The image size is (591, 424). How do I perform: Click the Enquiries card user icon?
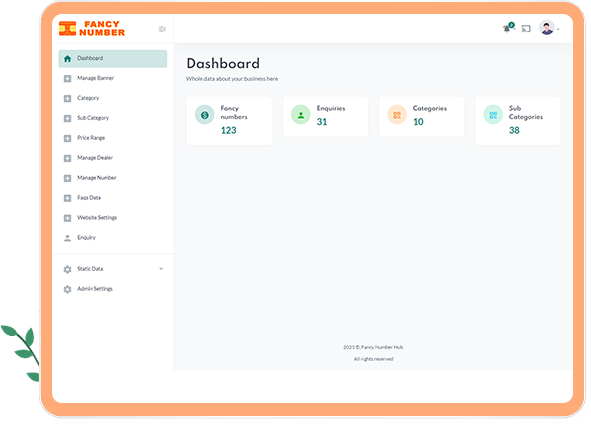[301, 115]
